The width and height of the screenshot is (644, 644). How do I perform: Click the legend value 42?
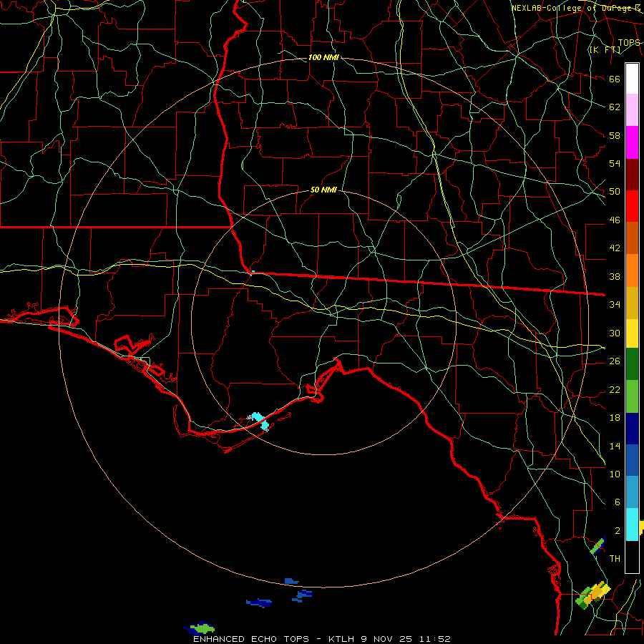(615, 248)
